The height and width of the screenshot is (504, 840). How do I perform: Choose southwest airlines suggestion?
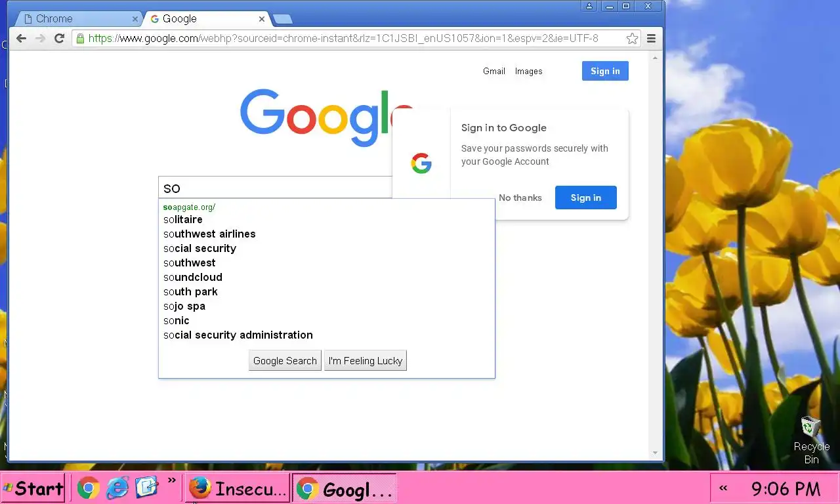point(326,234)
